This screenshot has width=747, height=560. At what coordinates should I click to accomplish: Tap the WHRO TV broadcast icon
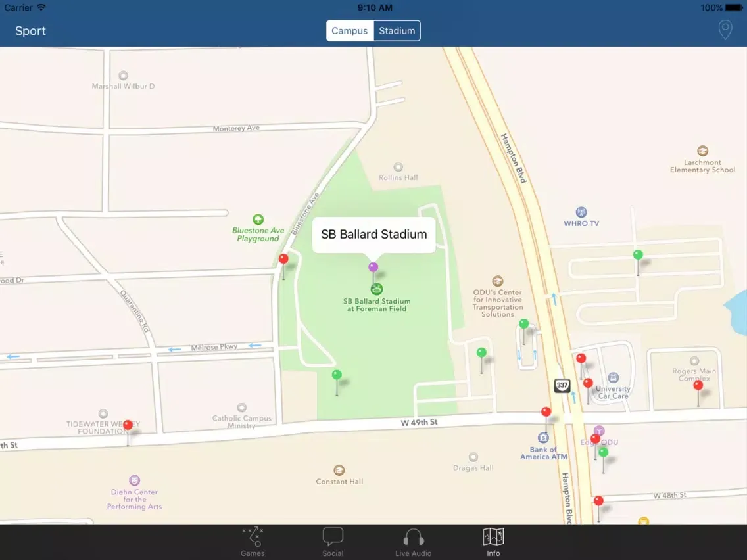click(581, 212)
